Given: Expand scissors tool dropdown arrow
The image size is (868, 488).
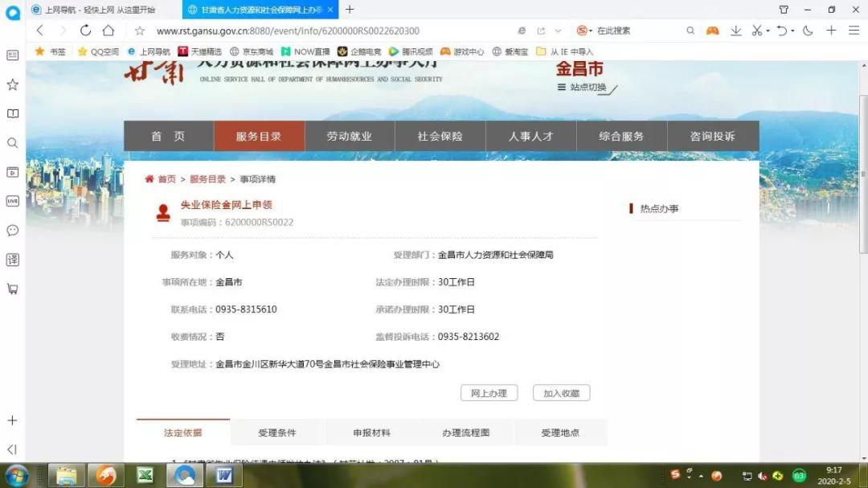Looking at the screenshot, I should [x=768, y=31].
